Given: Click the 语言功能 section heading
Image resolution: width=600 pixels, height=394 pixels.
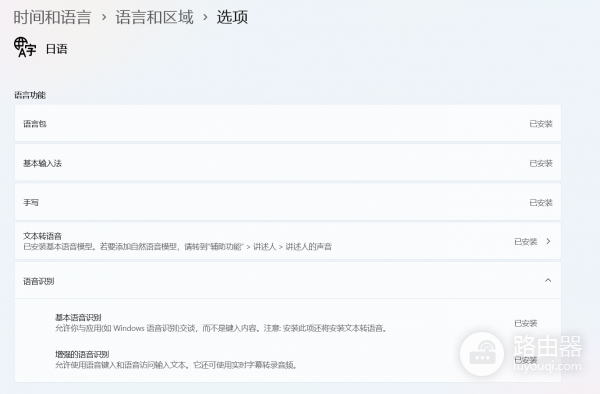Looking at the screenshot, I should [30, 95].
